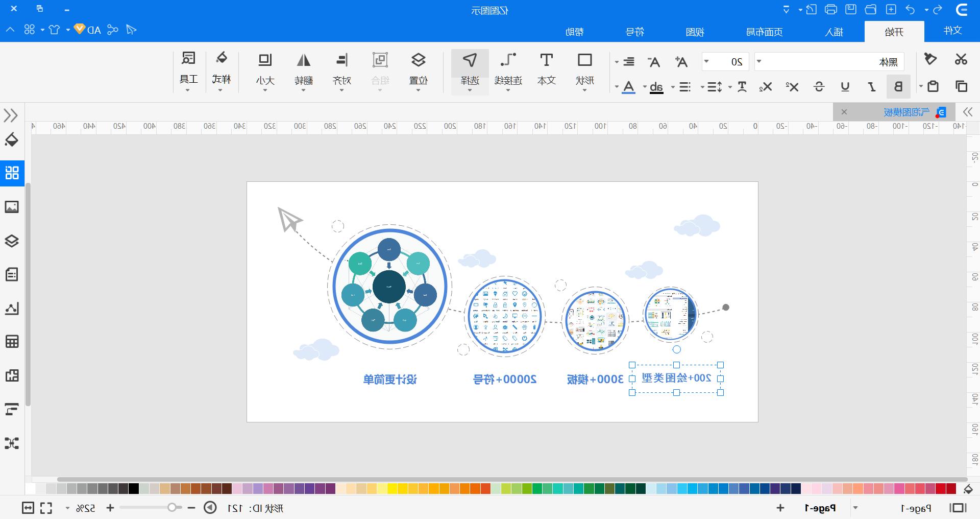Toggle subscript formatting

(765, 86)
